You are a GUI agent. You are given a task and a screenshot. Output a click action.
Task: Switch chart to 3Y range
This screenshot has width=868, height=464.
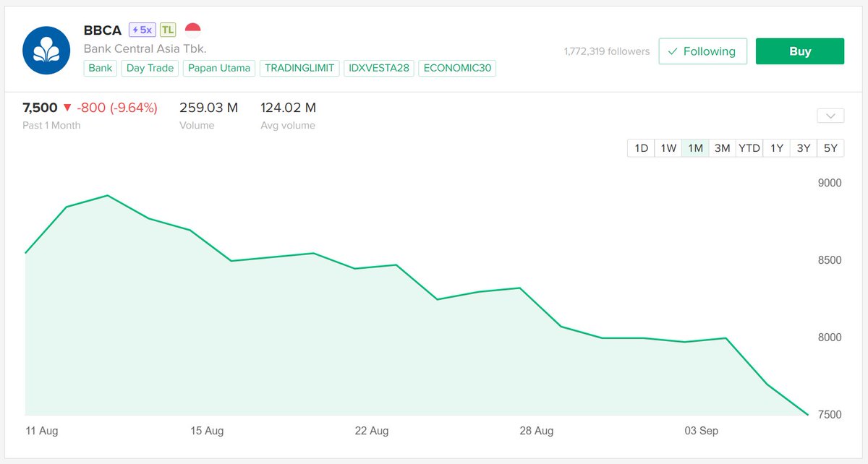pyautogui.click(x=804, y=148)
